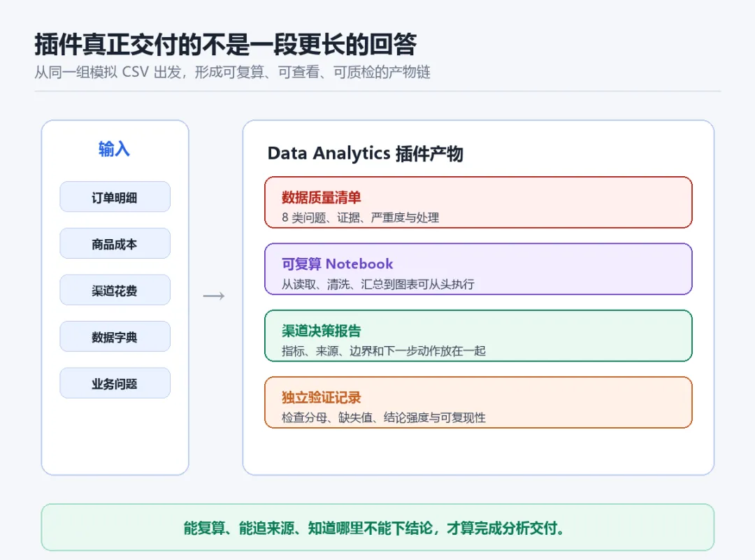Click the arrow between input and output

(x=214, y=296)
